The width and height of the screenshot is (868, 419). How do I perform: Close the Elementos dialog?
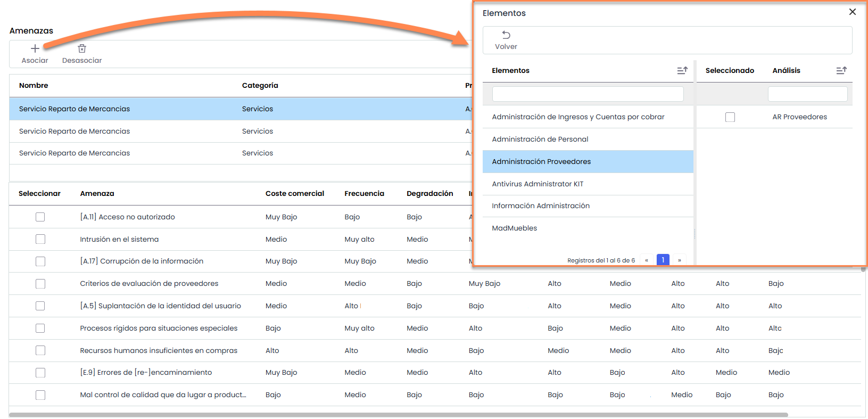[x=853, y=12]
